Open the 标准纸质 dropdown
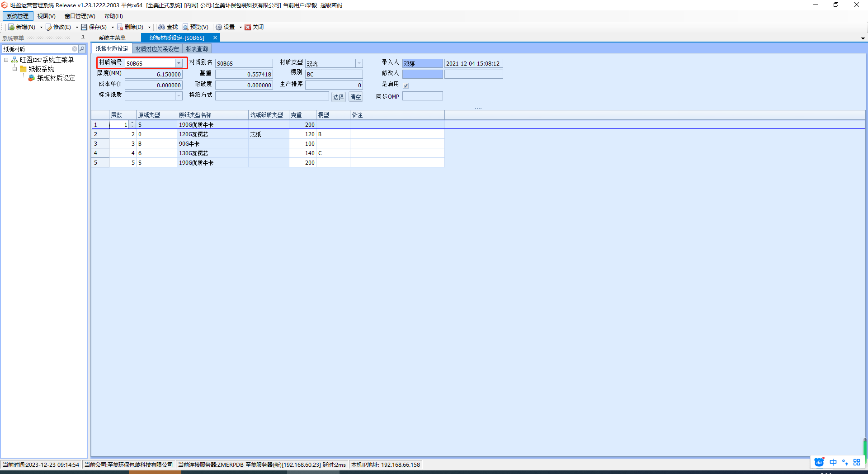 coord(179,96)
